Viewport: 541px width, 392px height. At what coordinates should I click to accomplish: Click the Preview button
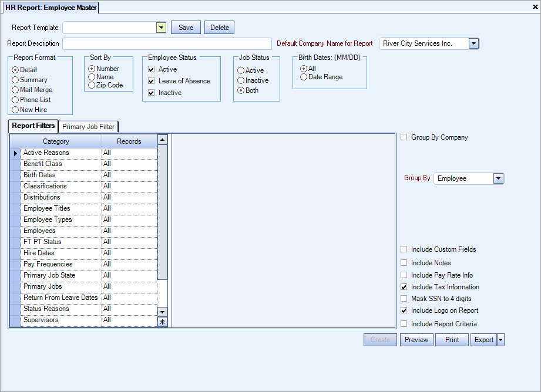click(x=416, y=340)
